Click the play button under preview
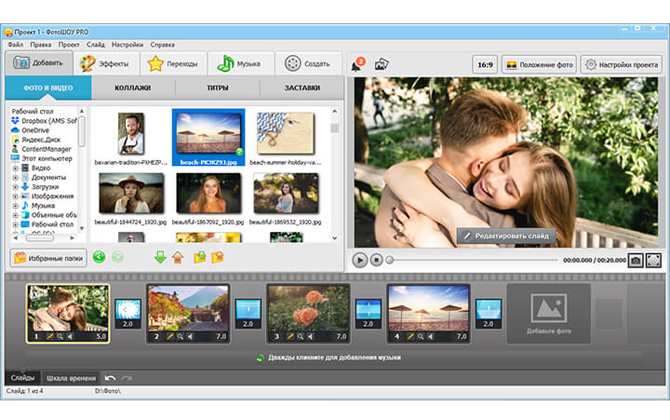The height and width of the screenshot is (420, 670). (x=360, y=260)
